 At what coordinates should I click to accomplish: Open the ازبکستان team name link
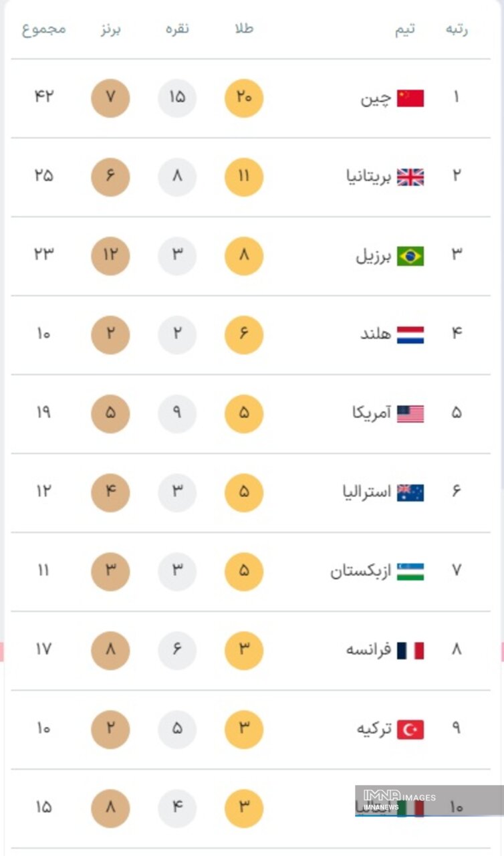[360, 572]
